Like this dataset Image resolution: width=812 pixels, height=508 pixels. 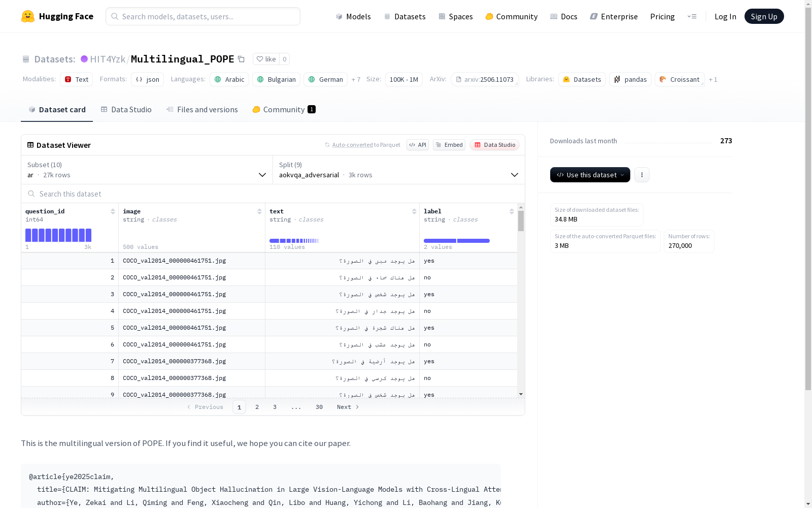tap(266, 59)
